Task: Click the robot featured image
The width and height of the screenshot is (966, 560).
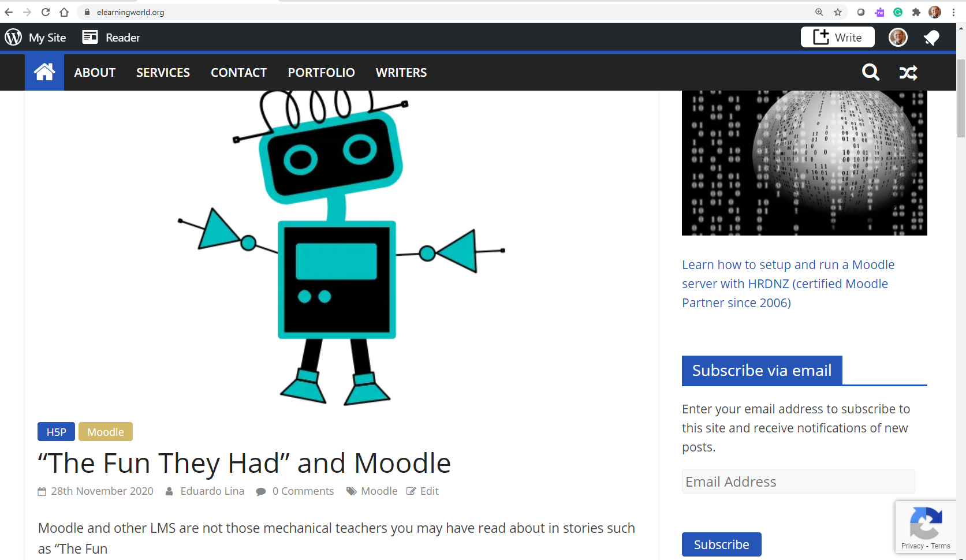Action: click(341, 248)
